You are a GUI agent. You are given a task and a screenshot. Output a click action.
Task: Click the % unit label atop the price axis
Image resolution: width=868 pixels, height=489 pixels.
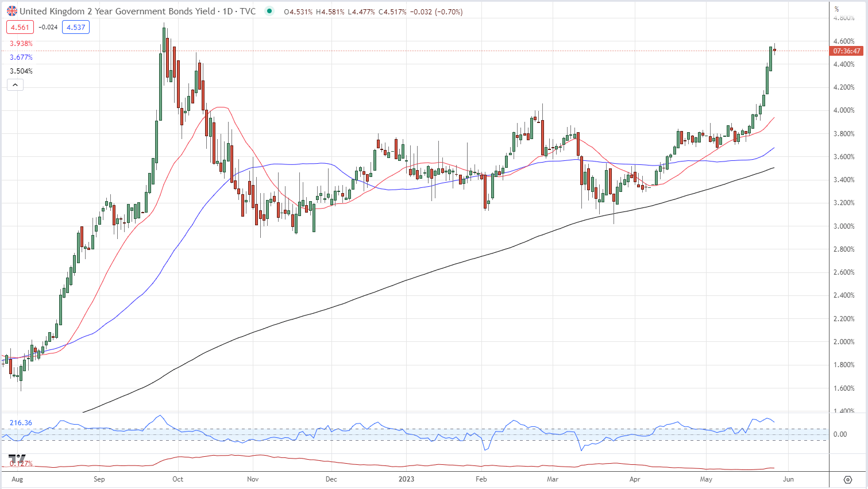point(837,9)
